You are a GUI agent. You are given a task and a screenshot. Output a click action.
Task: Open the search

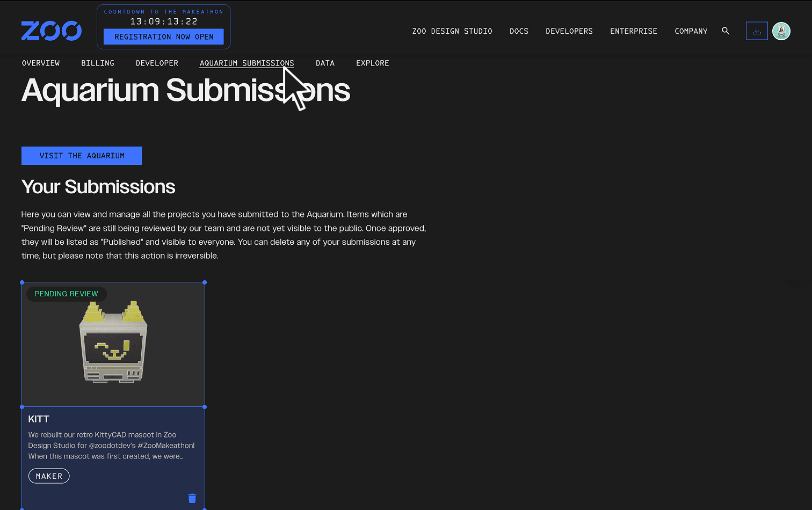click(726, 31)
